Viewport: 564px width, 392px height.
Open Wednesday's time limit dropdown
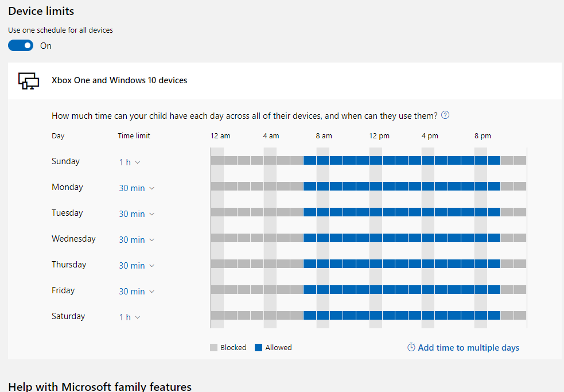[137, 239]
